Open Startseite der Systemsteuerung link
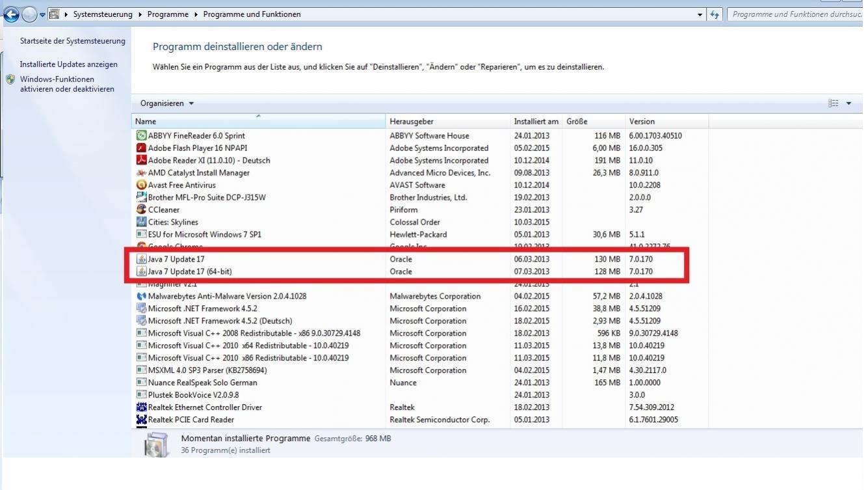This screenshot has height=490, width=868. pos(72,41)
